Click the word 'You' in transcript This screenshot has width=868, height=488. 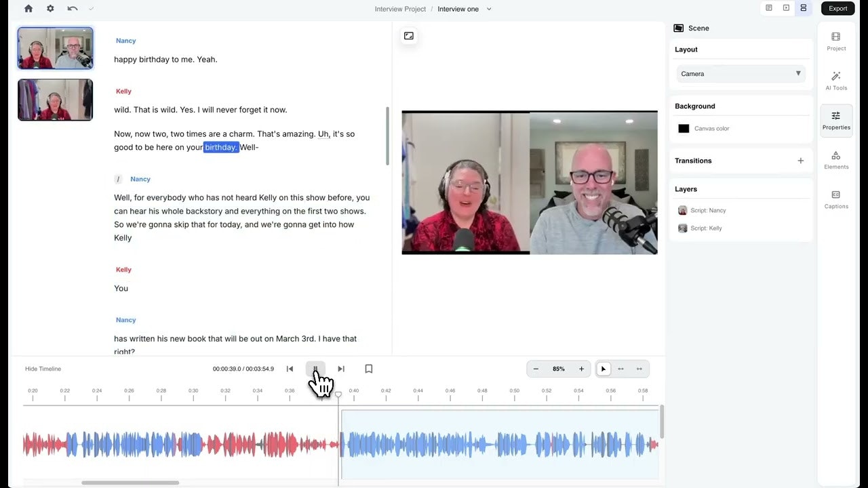tap(121, 288)
